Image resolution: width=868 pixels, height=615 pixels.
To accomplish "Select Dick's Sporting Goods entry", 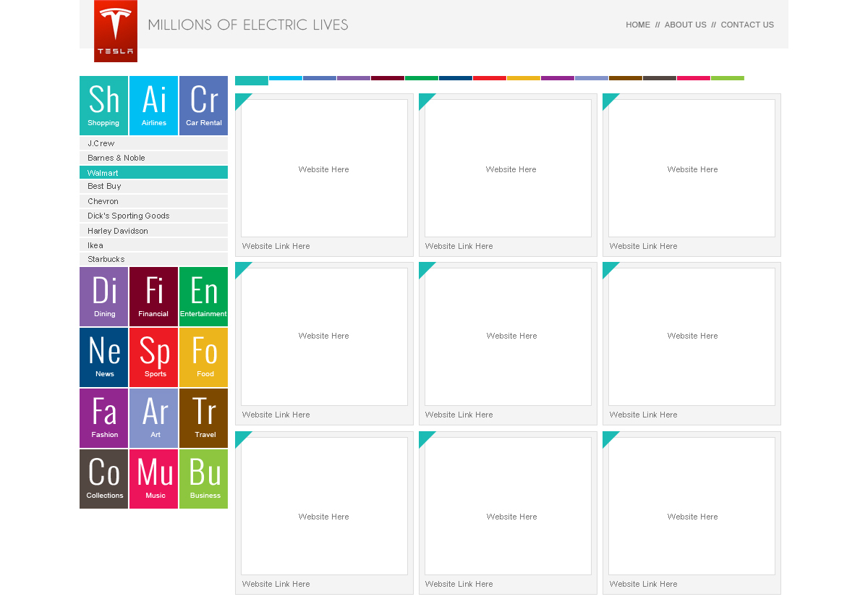I will [x=153, y=216].
